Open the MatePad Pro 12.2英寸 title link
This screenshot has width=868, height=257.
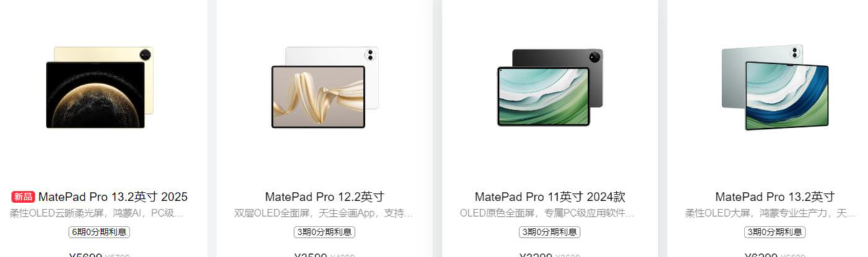point(324,197)
